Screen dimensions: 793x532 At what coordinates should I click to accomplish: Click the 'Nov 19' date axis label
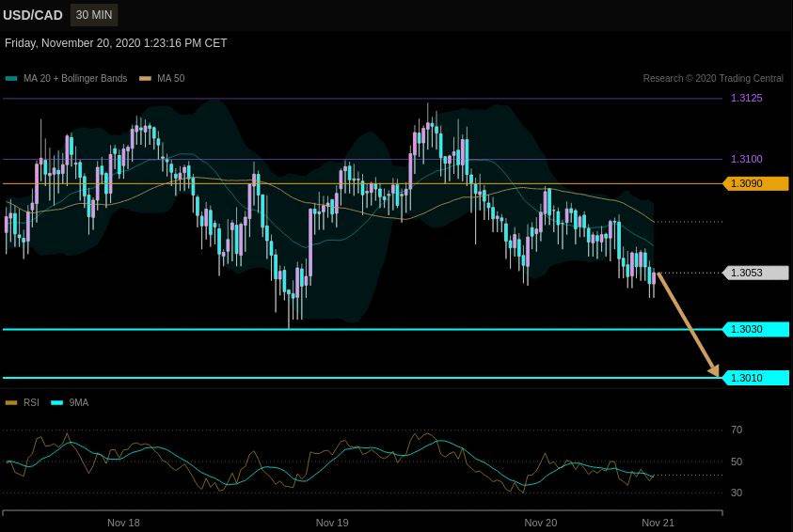332,523
